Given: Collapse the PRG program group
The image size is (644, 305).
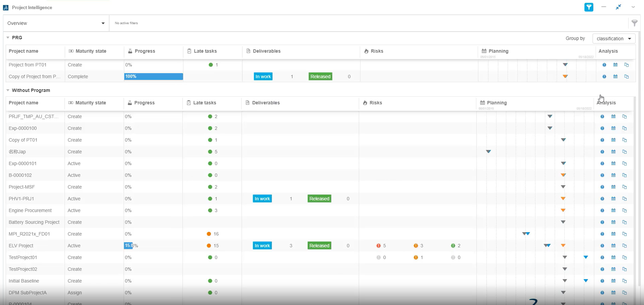Looking at the screenshot, I should [8, 38].
